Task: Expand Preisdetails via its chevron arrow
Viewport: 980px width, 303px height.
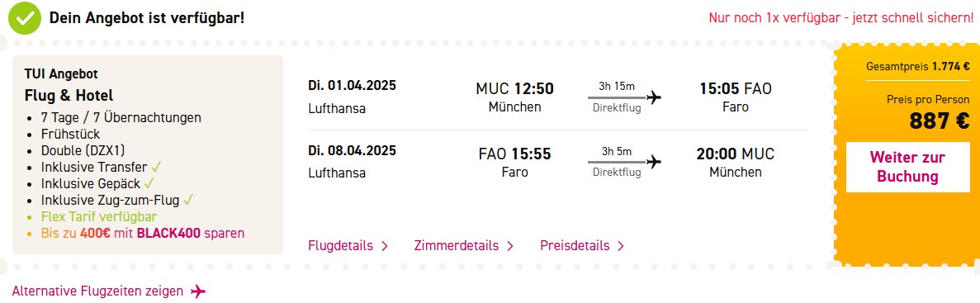Action: click(x=621, y=246)
